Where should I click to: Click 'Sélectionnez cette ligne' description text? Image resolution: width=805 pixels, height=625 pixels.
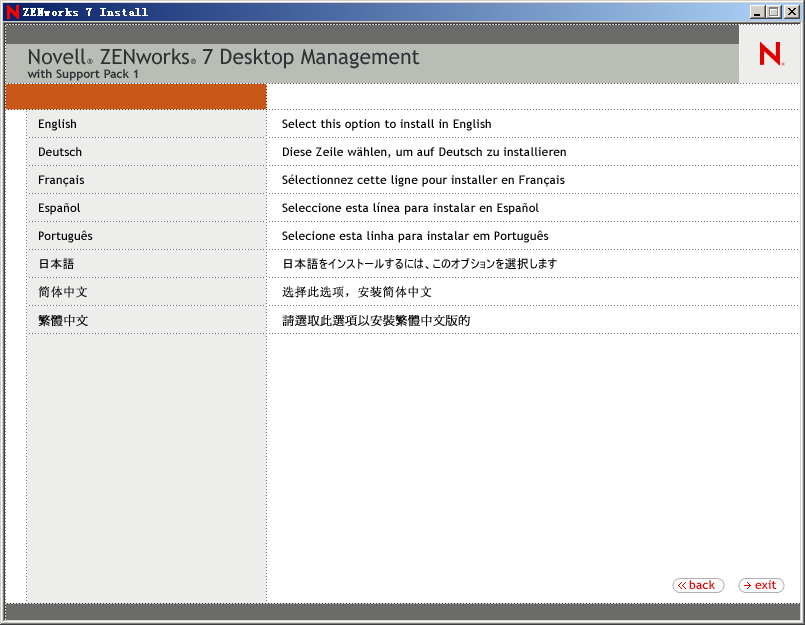(423, 180)
